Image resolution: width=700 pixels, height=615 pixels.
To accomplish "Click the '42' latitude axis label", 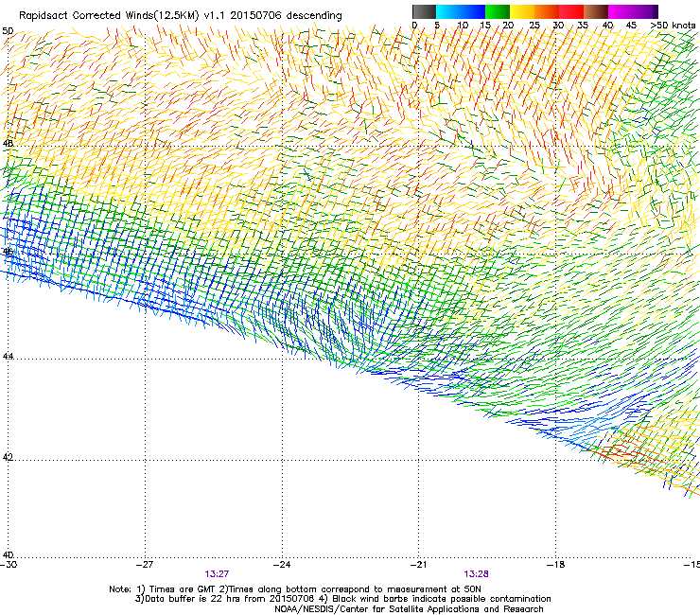I will (x=8, y=457).
